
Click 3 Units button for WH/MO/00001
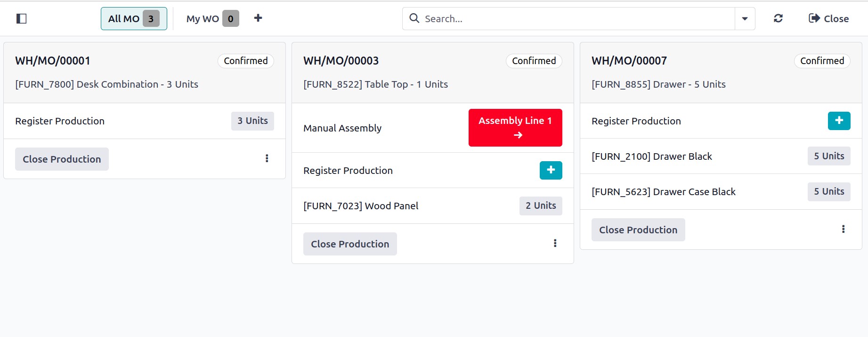click(252, 121)
